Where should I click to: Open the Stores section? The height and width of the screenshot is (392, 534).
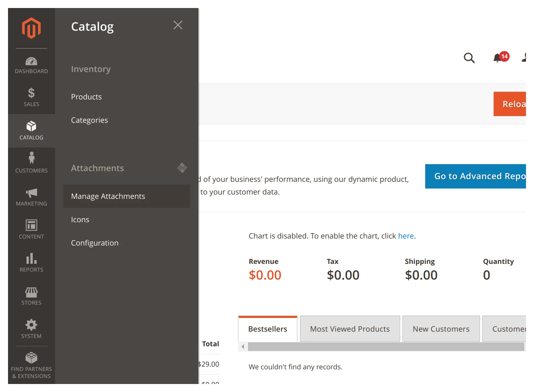(x=31, y=295)
